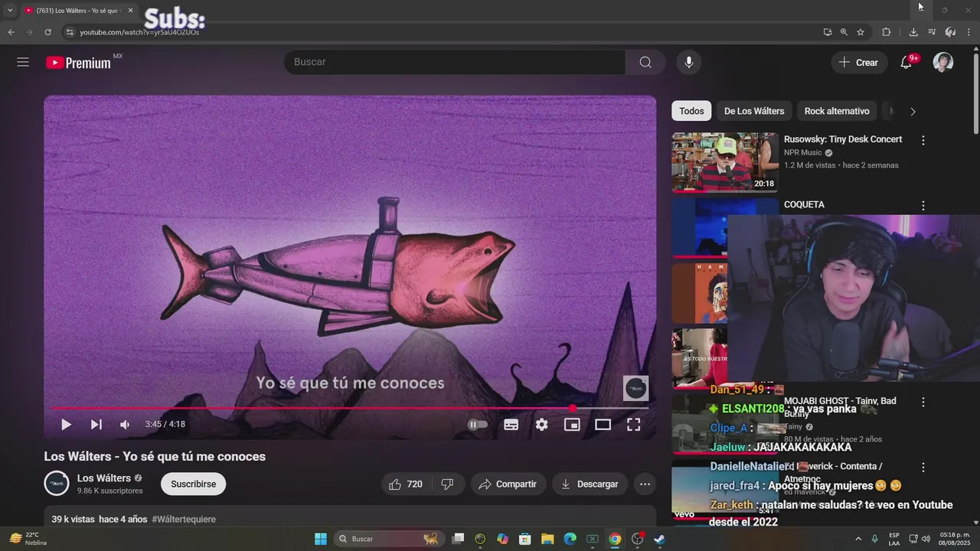Open File Explorer from the taskbar
Viewport: 980px width, 551px height.
coord(547,539)
